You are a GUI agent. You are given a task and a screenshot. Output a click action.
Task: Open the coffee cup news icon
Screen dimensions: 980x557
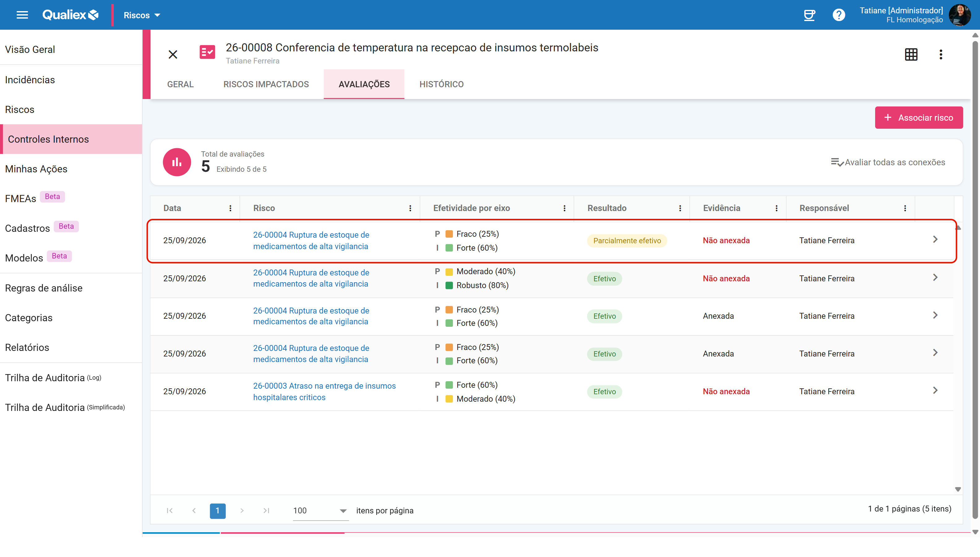pyautogui.click(x=809, y=15)
